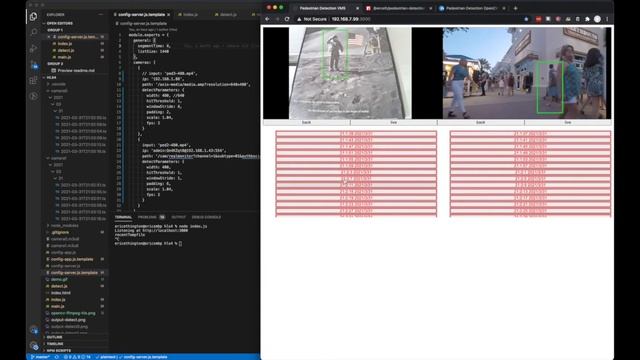Open Source Control view with badge
Image resolution: width=640 pixels, height=360 pixels.
[x=33, y=64]
